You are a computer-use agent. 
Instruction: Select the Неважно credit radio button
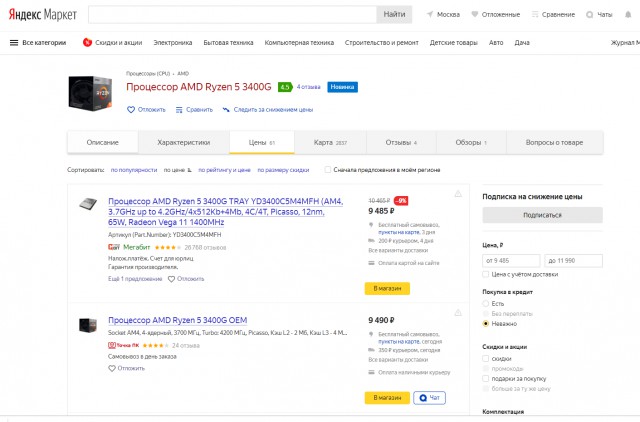pyautogui.click(x=485, y=324)
